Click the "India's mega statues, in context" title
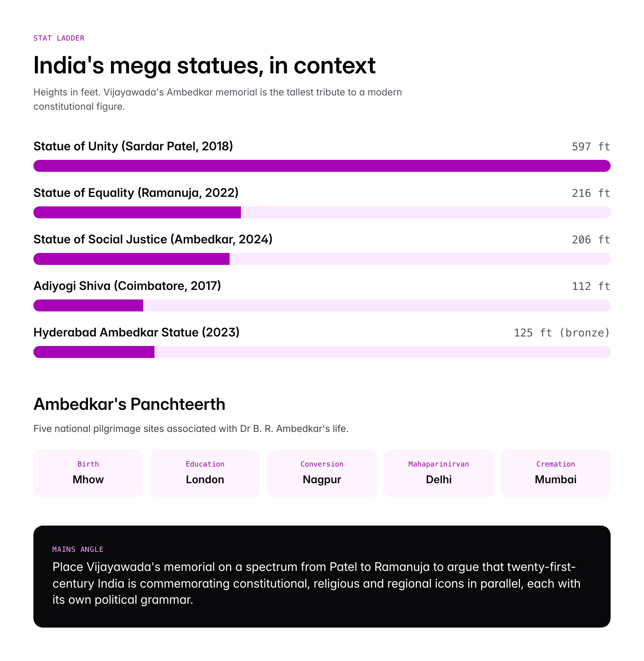 click(x=204, y=65)
